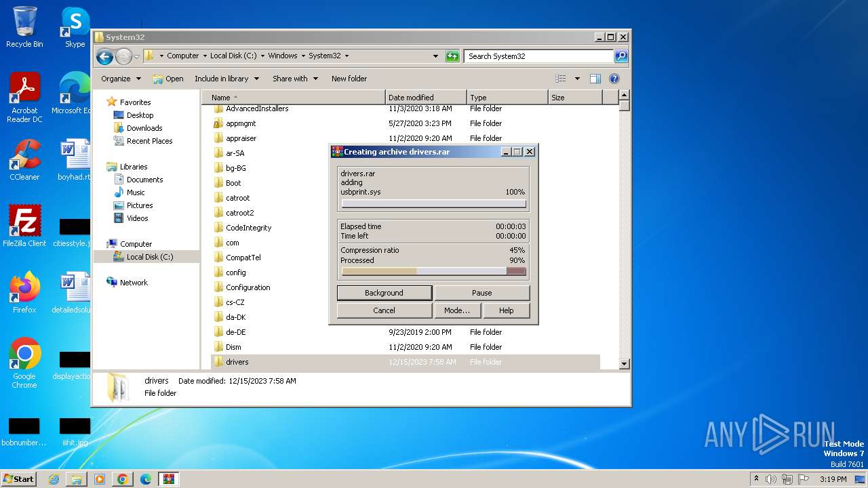Expand the change view options arrow

point(577,79)
